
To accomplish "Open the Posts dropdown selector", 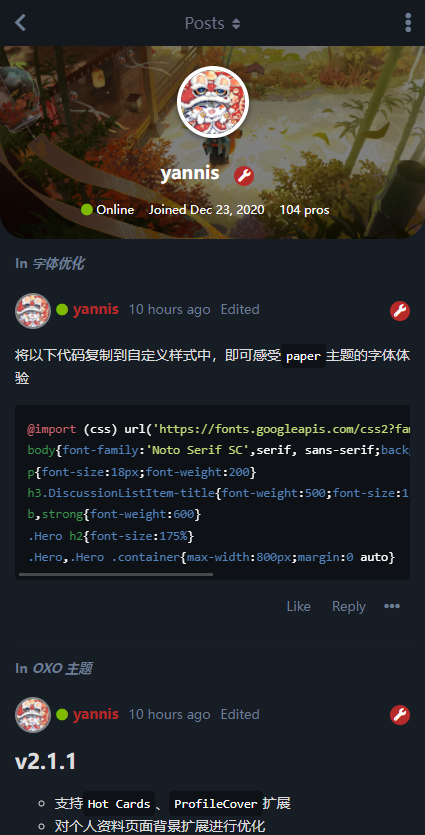I will click(x=212, y=23).
